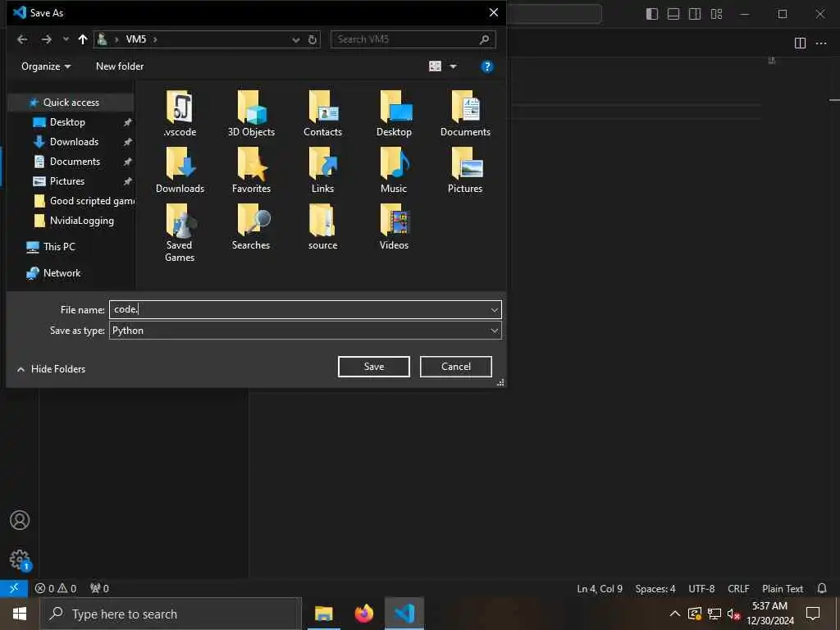Collapse folders with Hide Folders
This screenshot has height=630, width=840.
(x=52, y=369)
